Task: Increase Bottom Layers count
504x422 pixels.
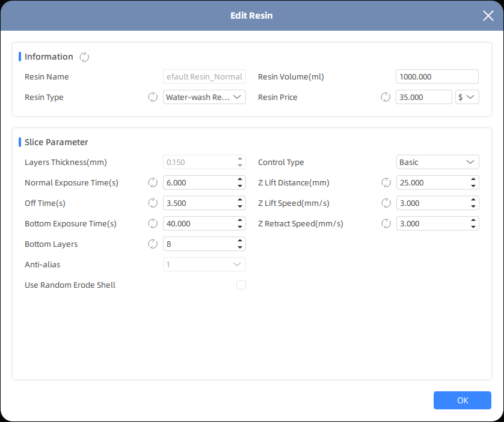Action: 240,241
